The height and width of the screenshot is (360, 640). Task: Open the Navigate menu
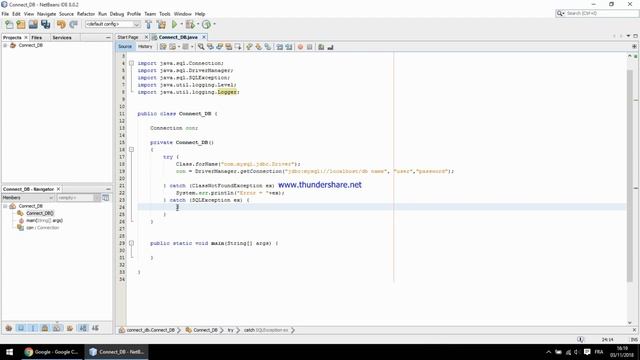(x=47, y=14)
